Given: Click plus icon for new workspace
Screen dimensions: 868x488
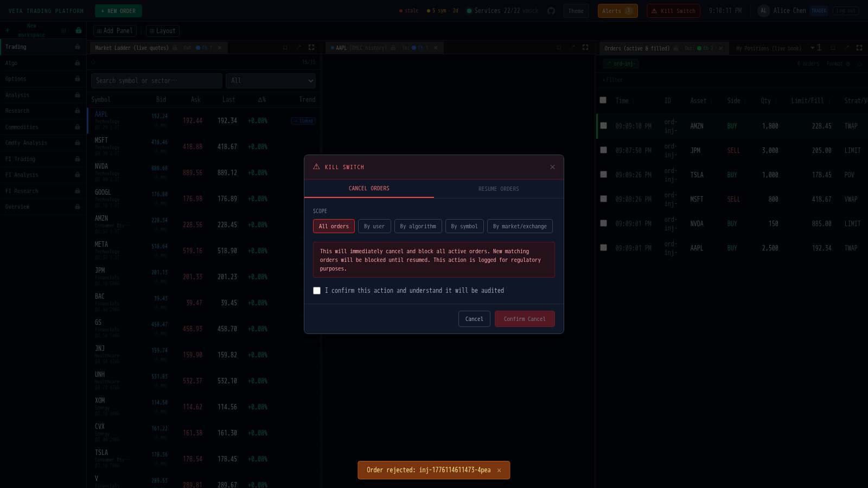Looking at the screenshot, I should point(8,30).
